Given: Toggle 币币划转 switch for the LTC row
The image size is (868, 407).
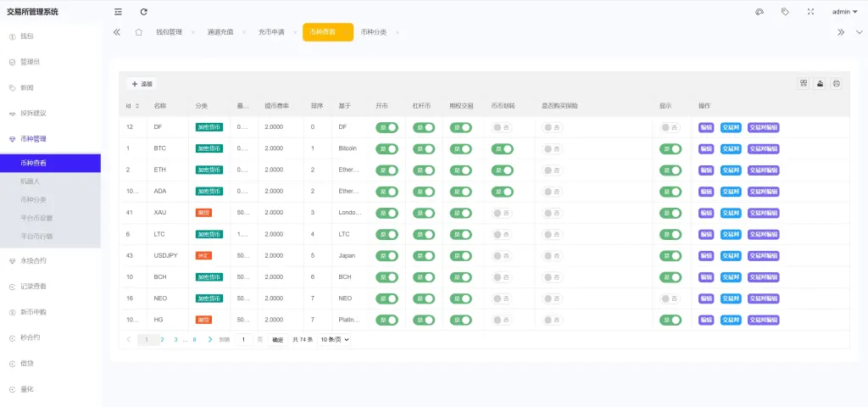Looking at the screenshot, I should (x=502, y=234).
